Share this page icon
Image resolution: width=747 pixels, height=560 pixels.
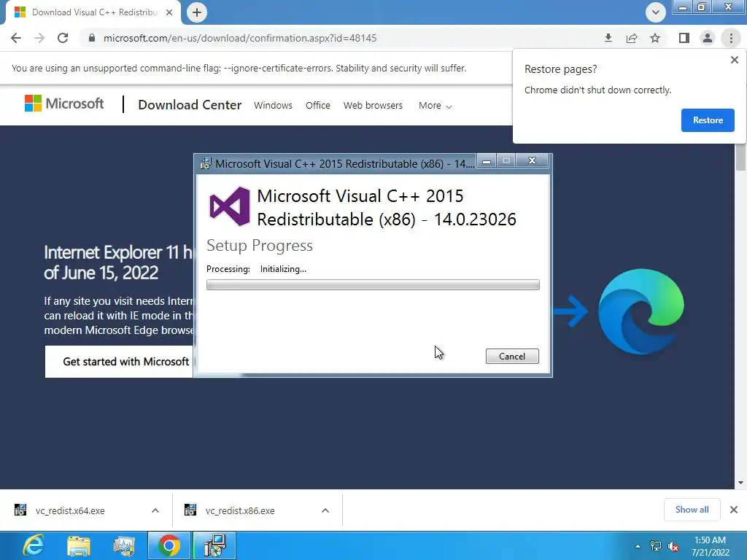pos(632,38)
